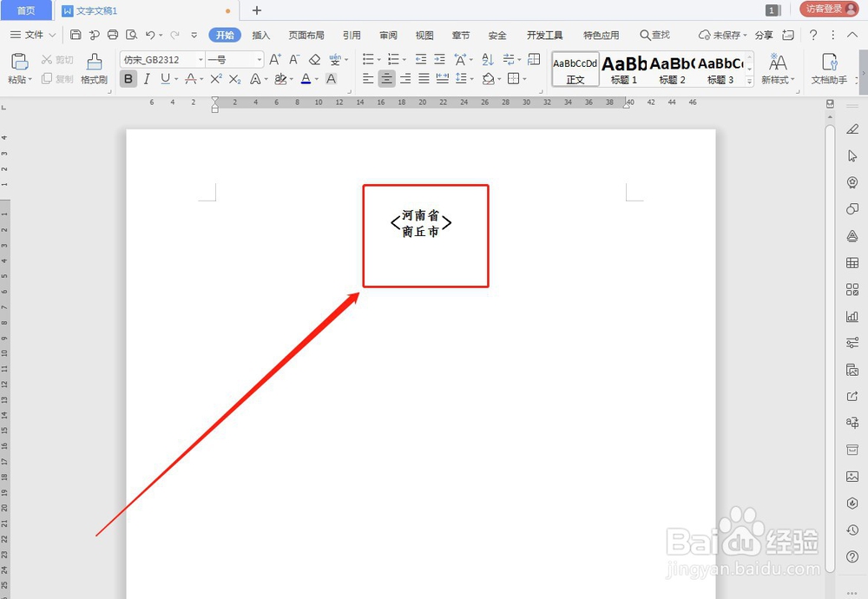Apply text highlight color
The width and height of the screenshot is (868, 599).
pos(280,79)
